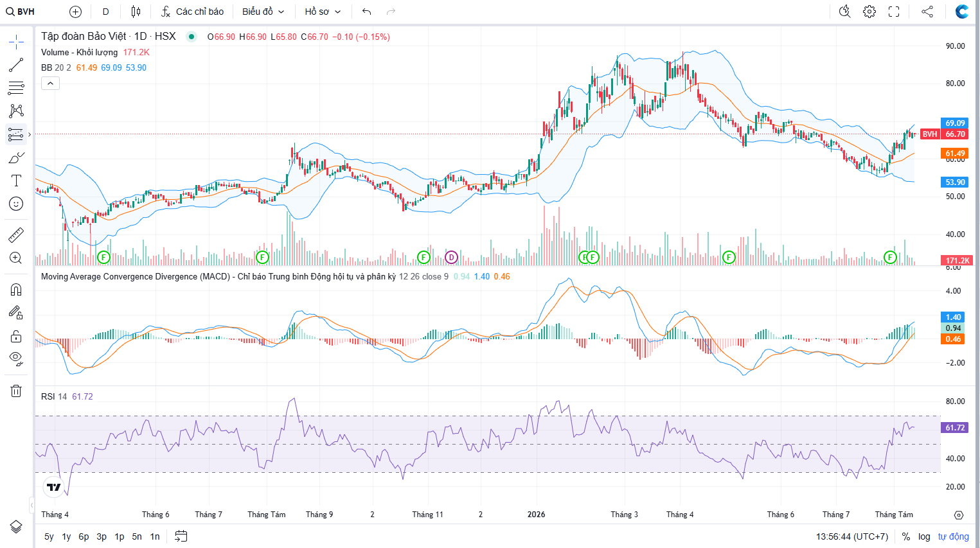This screenshot has width=980, height=548.
Task: Remove drawings with the trash icon
Action: [16, 391]
